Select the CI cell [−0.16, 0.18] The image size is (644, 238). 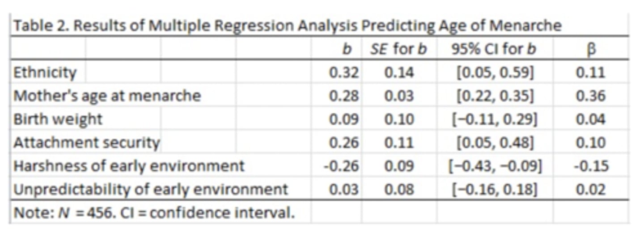(495, 189)
